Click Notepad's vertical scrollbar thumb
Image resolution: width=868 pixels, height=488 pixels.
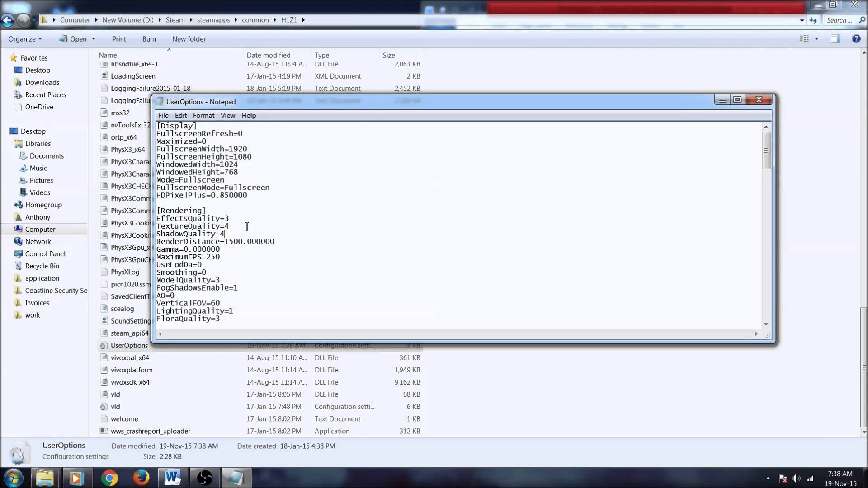coord(766,151)
